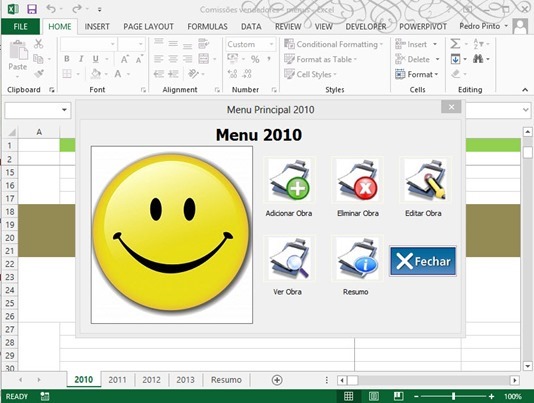The width and height of the screenshot is (534, 403).
Task: Open the Adicionar Obra icon
Action: 289,180
